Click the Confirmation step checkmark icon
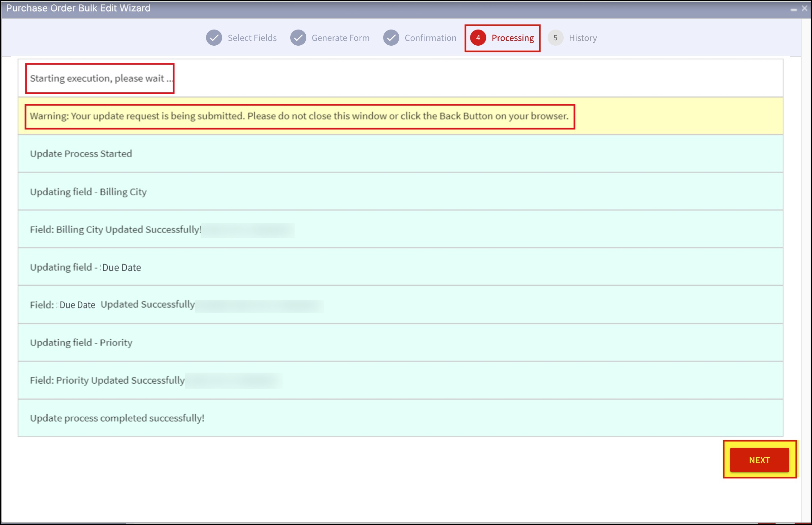This screenshot has width=812, height=525. [x=391, y=38]
